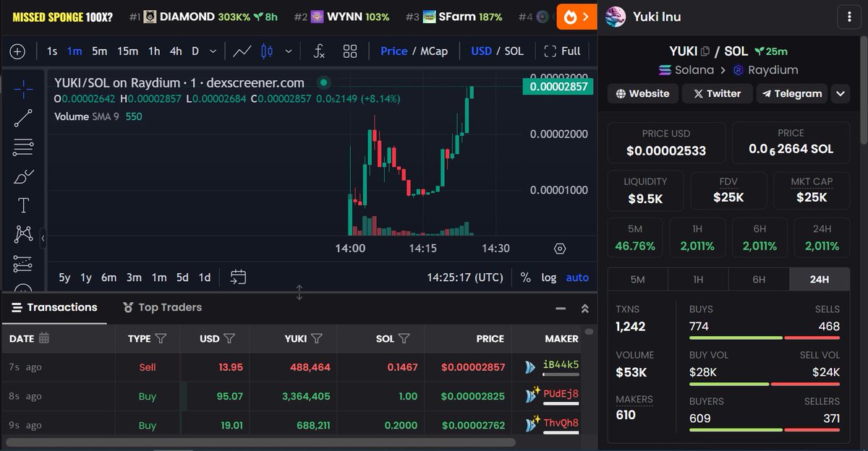Filter transactions by YUKI funnel icon
Viewport: 868px width, 451px height.
coord(317,338)
